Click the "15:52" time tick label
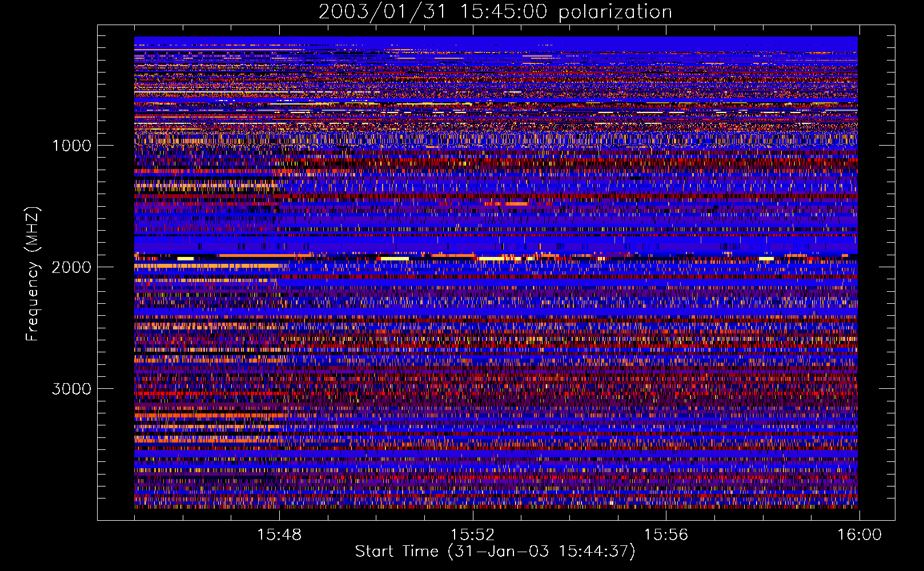Viewport: 924px width, 571px height. pyautogui.click(x=473, y=535)
